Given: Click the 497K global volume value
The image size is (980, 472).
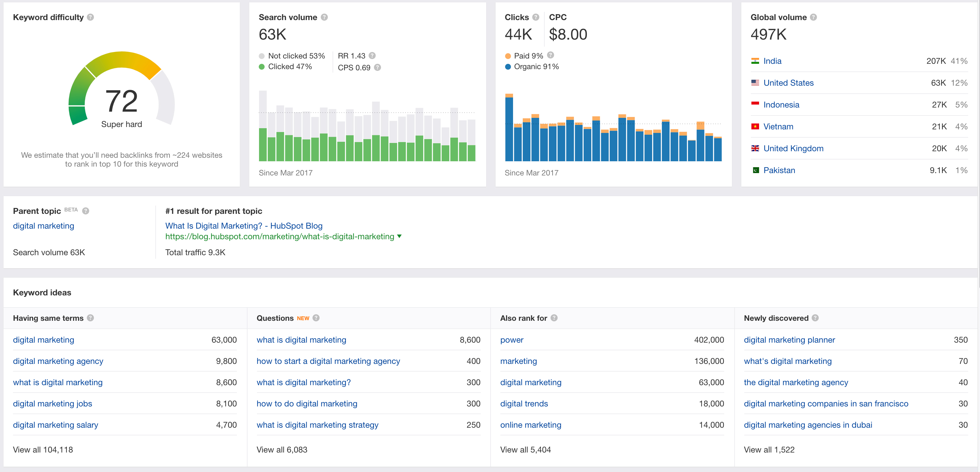Looking at the screenshot, I should pyautogui.click(x=768, y=35).
